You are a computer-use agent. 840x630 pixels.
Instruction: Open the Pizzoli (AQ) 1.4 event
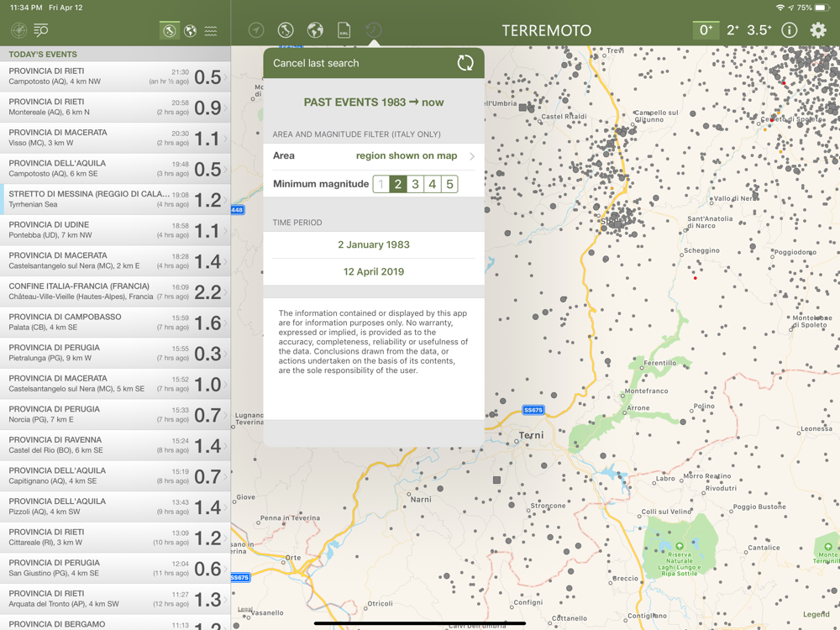[115, 507]
